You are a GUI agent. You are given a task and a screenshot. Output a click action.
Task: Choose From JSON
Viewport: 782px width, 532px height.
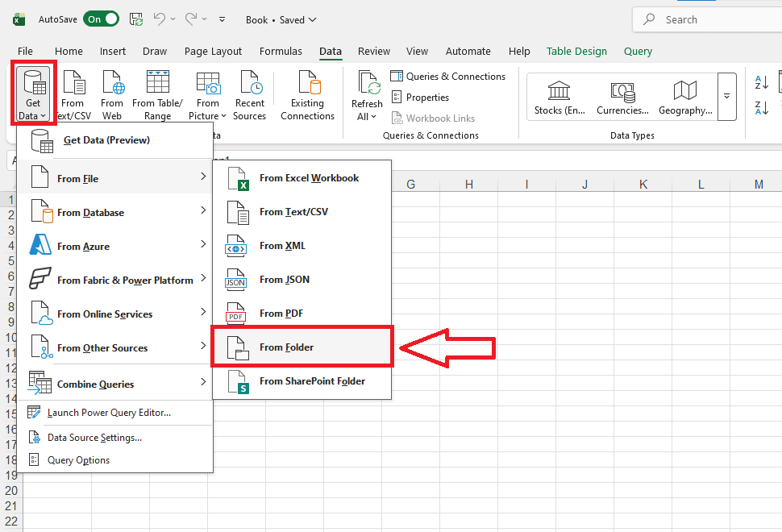(302, 280)
